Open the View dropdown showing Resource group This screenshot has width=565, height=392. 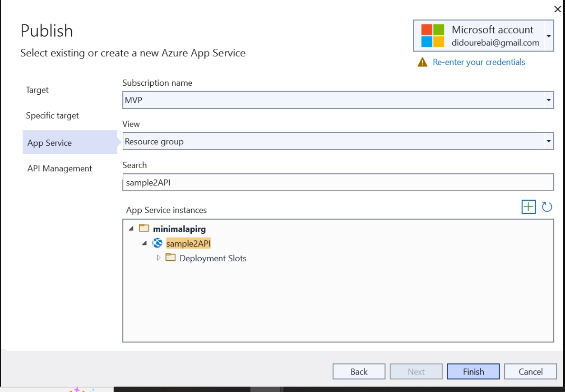[x=548, y=142]
